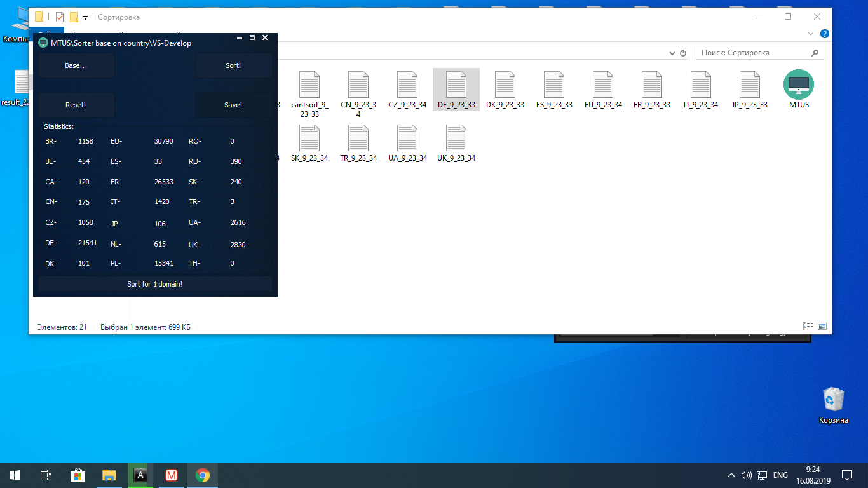Expand the Explorer ribbon with the chevron
868x488 pixels.
[x=811, y=34]
